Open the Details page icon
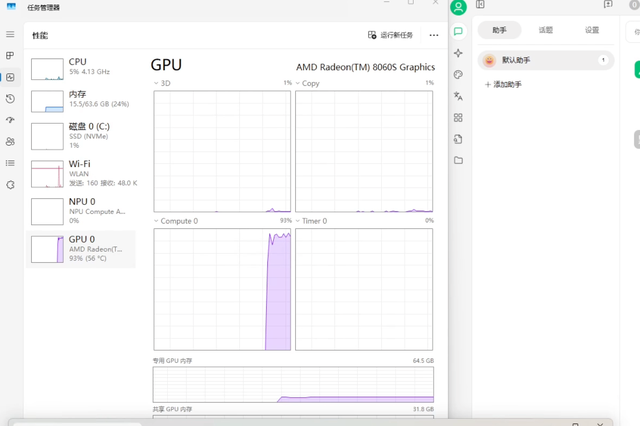 [10, 163]
